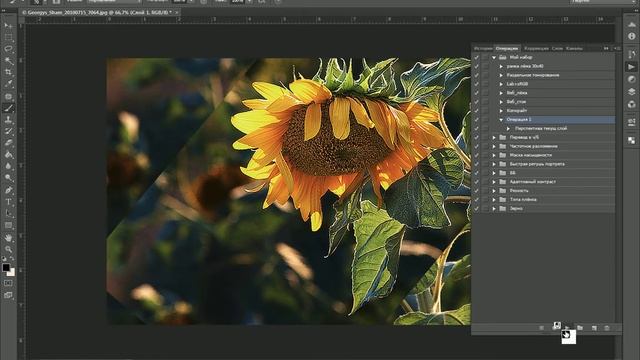
Task: Select the Eyedropper tool
Action: (x=8, y=84)
